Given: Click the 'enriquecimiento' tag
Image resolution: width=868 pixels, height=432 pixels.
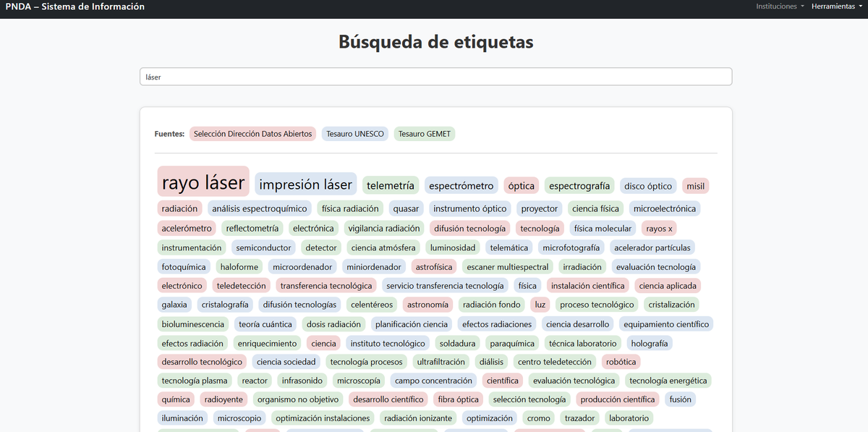Looking at the screenshot, I should point(267,343).
